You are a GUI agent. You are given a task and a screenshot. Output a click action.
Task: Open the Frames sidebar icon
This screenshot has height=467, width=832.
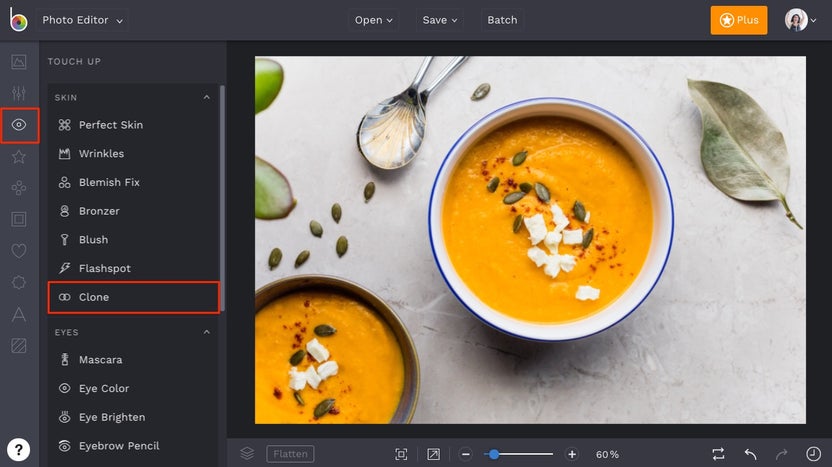coord(19,219)
